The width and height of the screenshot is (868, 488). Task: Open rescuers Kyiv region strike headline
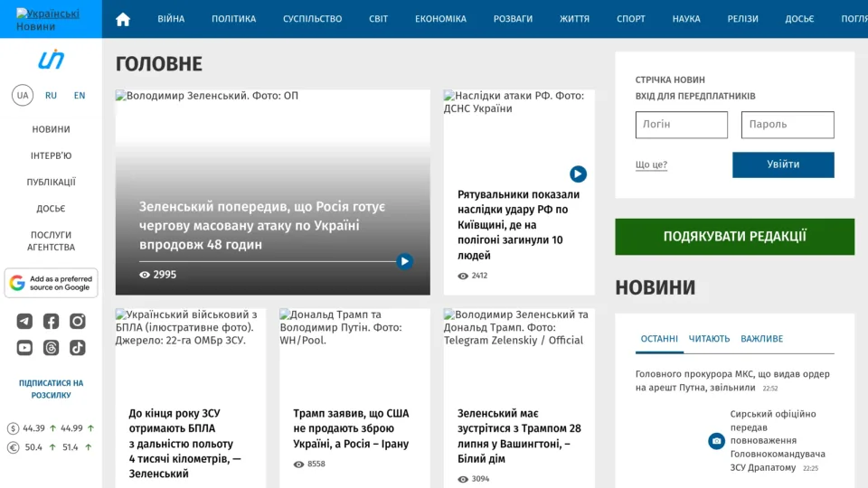[x=519, y=225]
